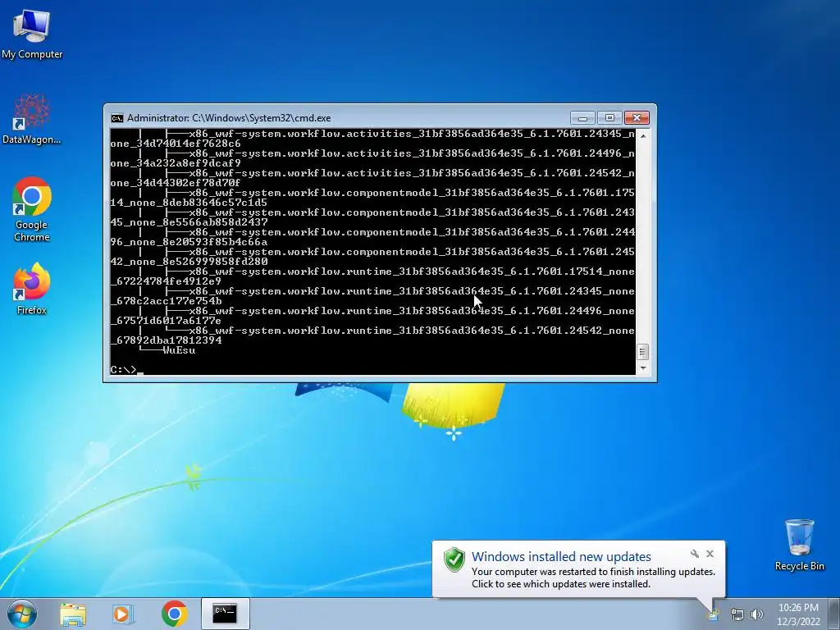Click 'Windows installed new updates' heading

(x=561, y=557)
